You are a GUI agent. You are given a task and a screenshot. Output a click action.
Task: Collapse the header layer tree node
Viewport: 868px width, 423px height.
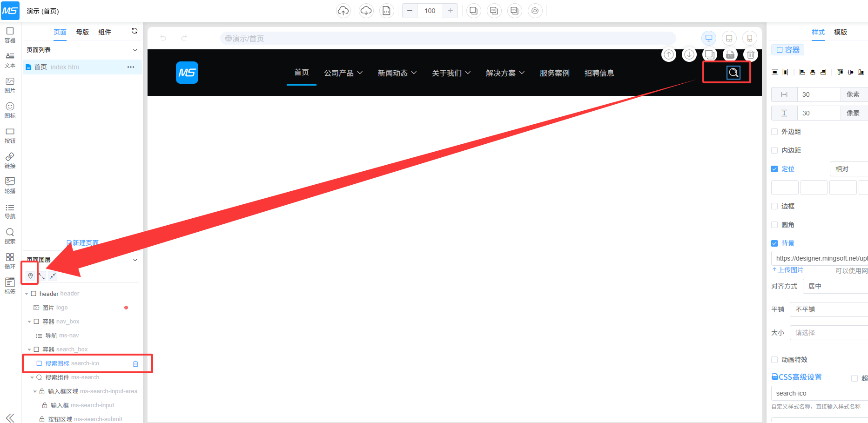click(x=27, y=294)
